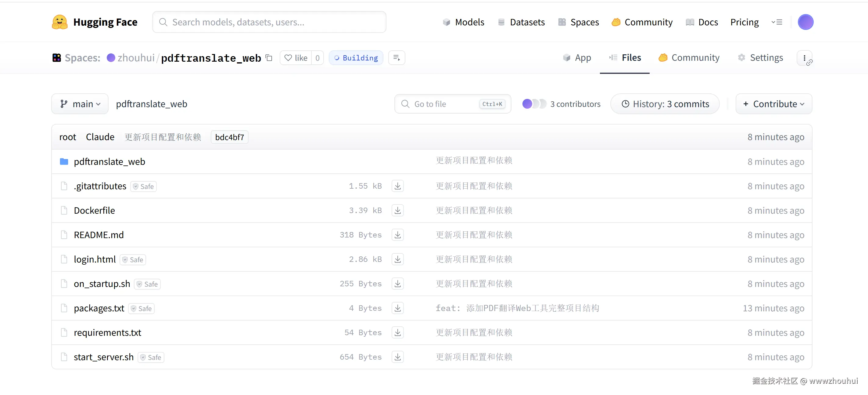The width and height of the screenshot is (868, 395).
Task: Open the Claude author link
Action: (x=100, y=137)
